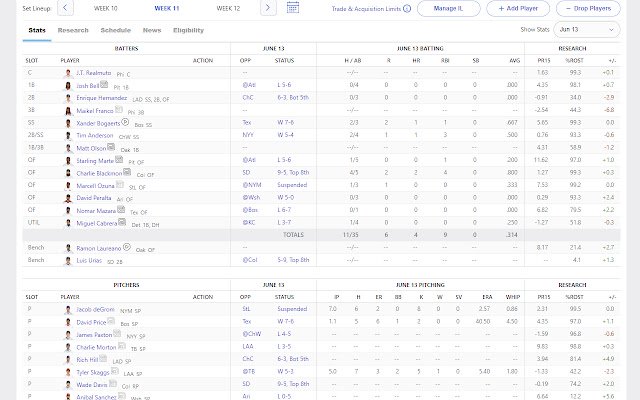640x400 pixels.
Task: Open the Show Stats Jun 13 dropdown
Action: pos(587,29)
